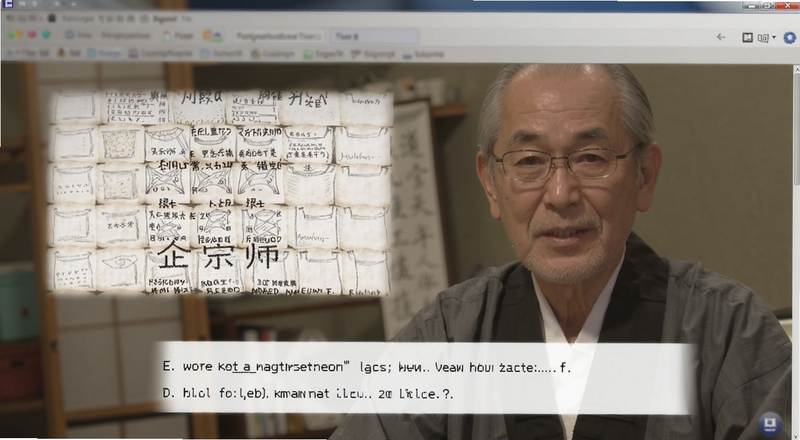Image resolution: width=800 pixels, height=440 pixels.
Task: Click the square panel icon beside the back arrow
Action: pyautogui.click(x=747, y=37)
